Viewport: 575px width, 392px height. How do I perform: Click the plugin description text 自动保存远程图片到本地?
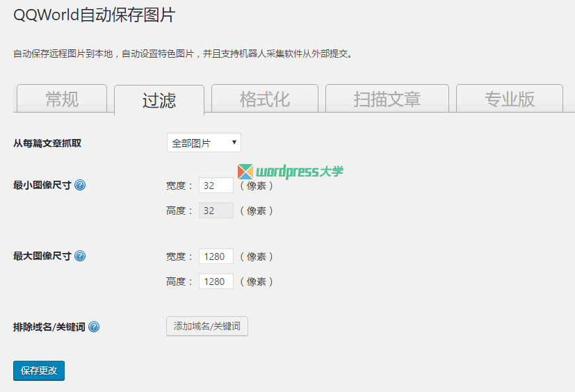pyautogui.click(x=63, y=54)
